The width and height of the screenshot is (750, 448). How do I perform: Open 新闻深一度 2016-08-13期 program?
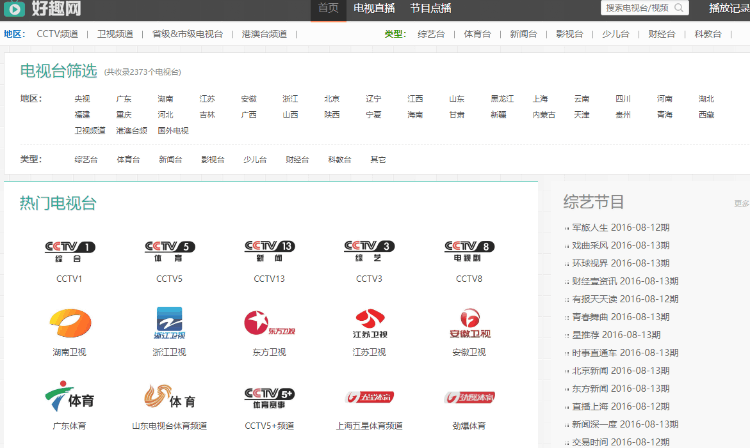click(625, 425)
